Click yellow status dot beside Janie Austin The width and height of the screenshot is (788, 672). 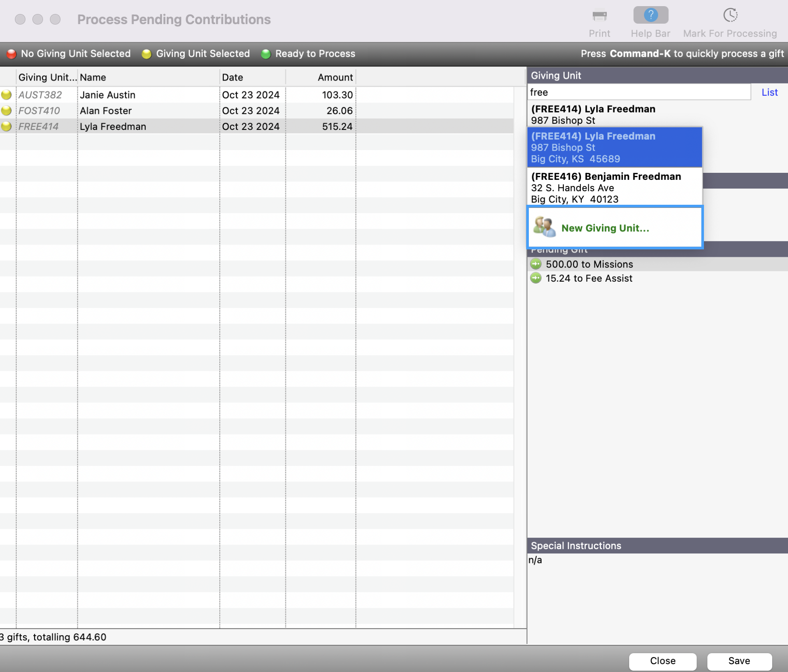[x=7, y=95]
